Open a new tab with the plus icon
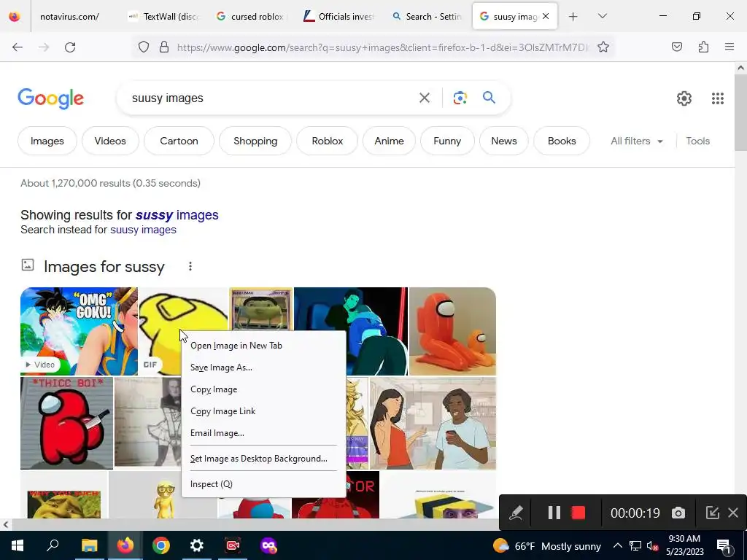This screenshot has height=560, width=747. pos(573,17)
